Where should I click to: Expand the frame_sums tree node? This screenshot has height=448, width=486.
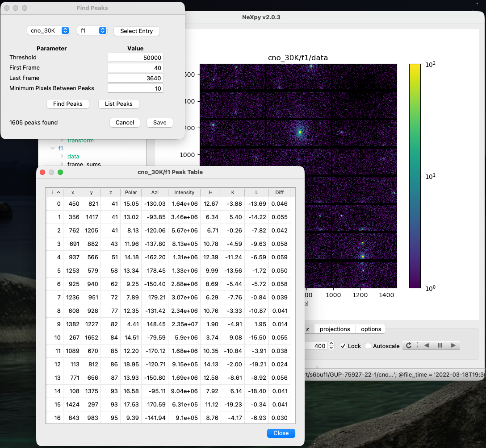62,164
